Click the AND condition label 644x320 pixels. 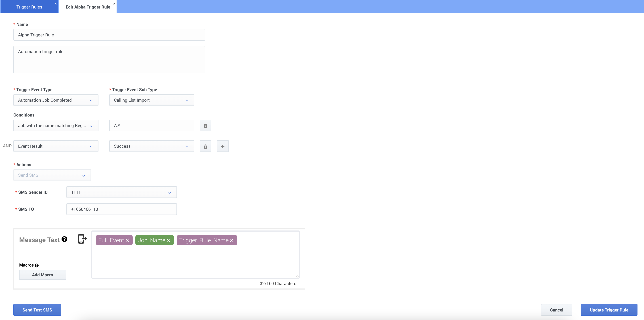pyautogui.click(x=7, y=146)
